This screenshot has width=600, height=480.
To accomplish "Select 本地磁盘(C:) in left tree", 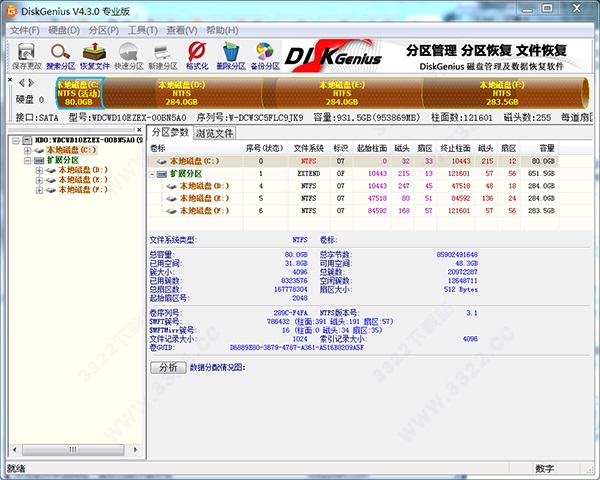I will (x=71, y=150).
